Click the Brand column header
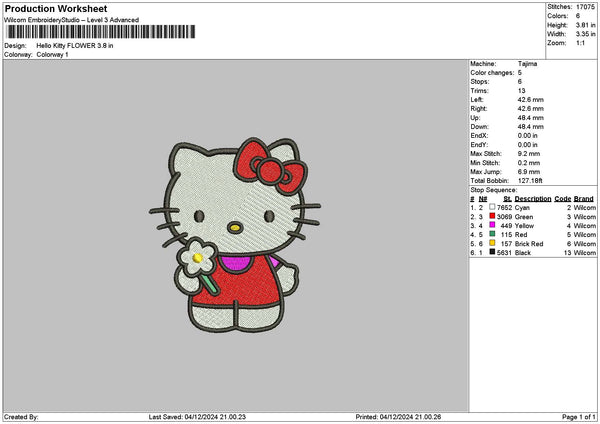 click(584, 199)
